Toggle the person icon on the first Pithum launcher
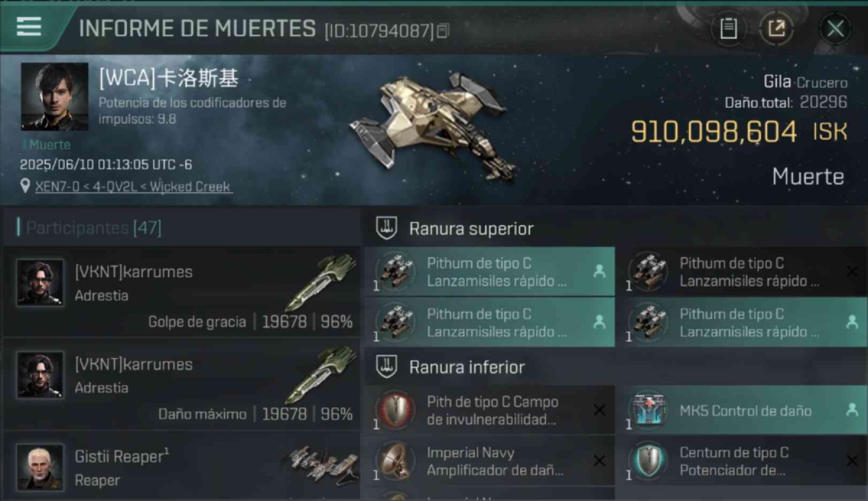The height and width of the screenshot is (501, 868). coord(599,271)
